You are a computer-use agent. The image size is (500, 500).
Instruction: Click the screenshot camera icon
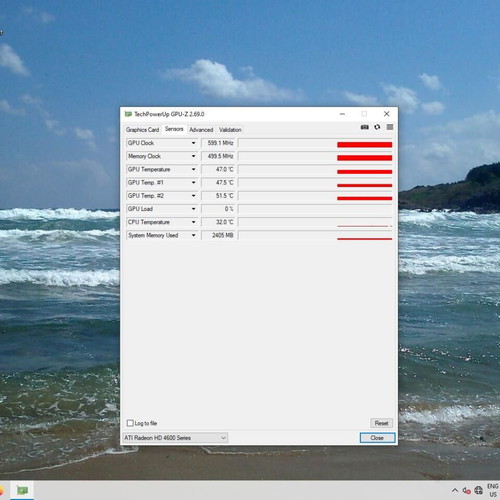(365, 127)
